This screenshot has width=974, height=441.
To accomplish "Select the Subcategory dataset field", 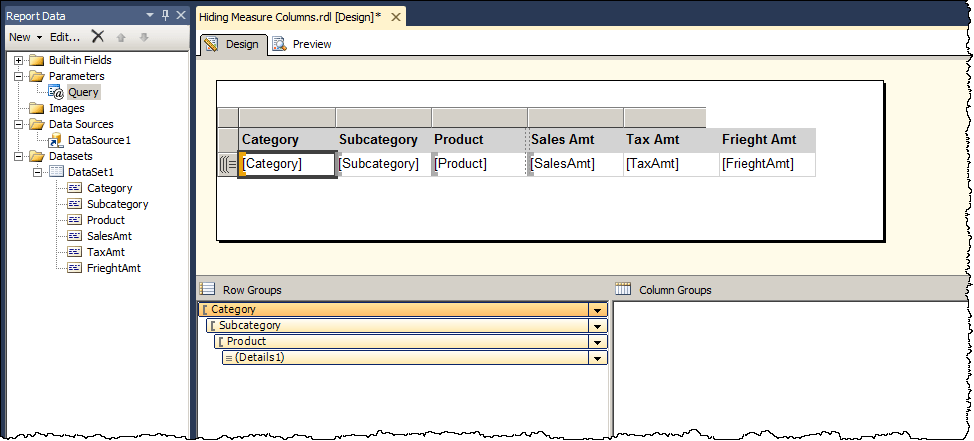I will tap(117, 204).
